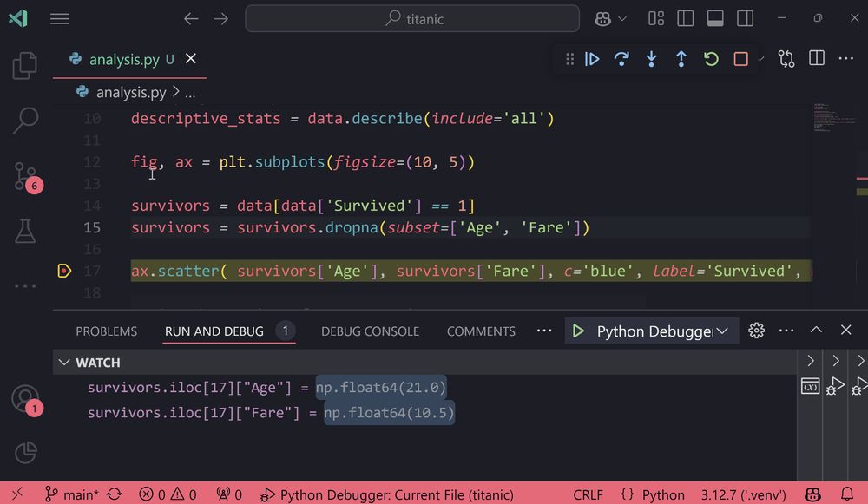Show additional activity bar views ellipsis
The height and width of the screenshot is (504, 868).
coord(25,286)
